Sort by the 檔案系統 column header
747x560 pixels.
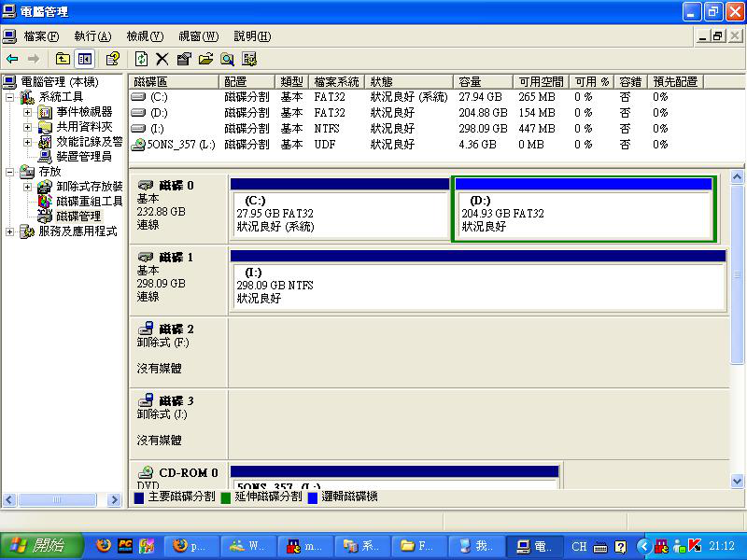(x=336, y=82)
